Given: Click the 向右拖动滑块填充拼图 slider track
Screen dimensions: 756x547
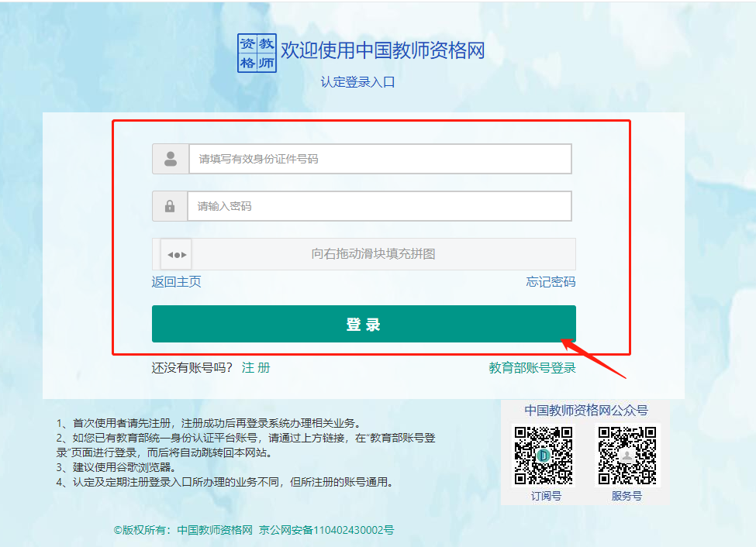Looking at the screenshot, I should coord(364,254).
